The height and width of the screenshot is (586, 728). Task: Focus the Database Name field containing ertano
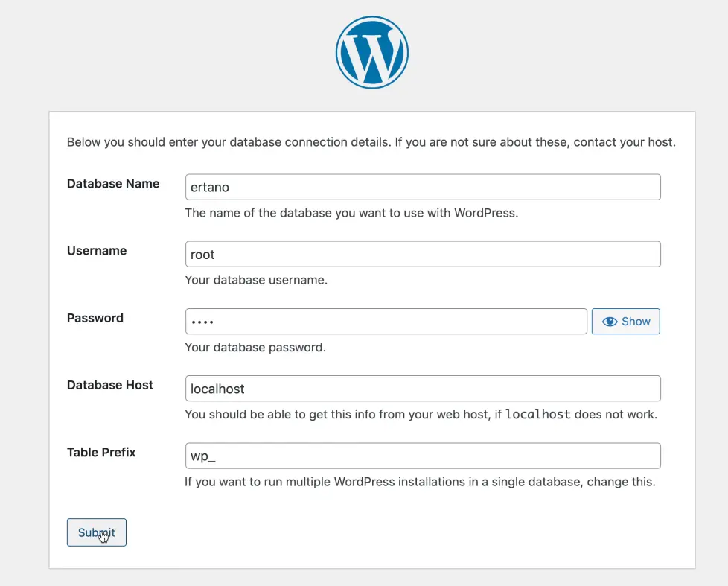(x=422, y=188)
